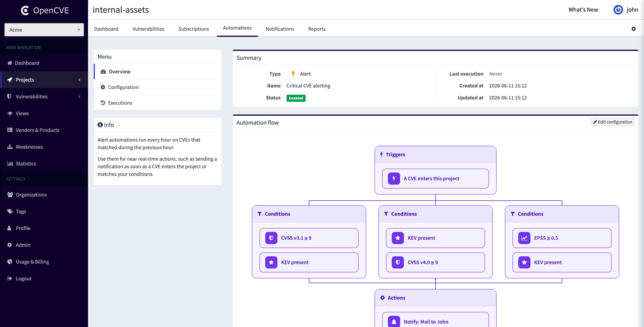Screen dimensions: 644x327
Task: Switch to the Subscriptions tab
Action: [x=194, y=29]
